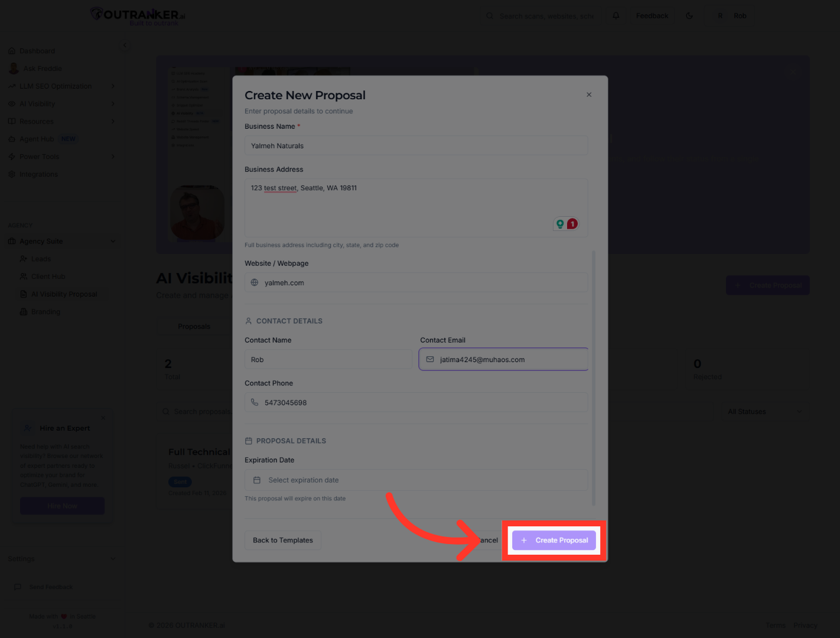Expand the AI Visibility sidebar chevron

click(x=113, y=104)
